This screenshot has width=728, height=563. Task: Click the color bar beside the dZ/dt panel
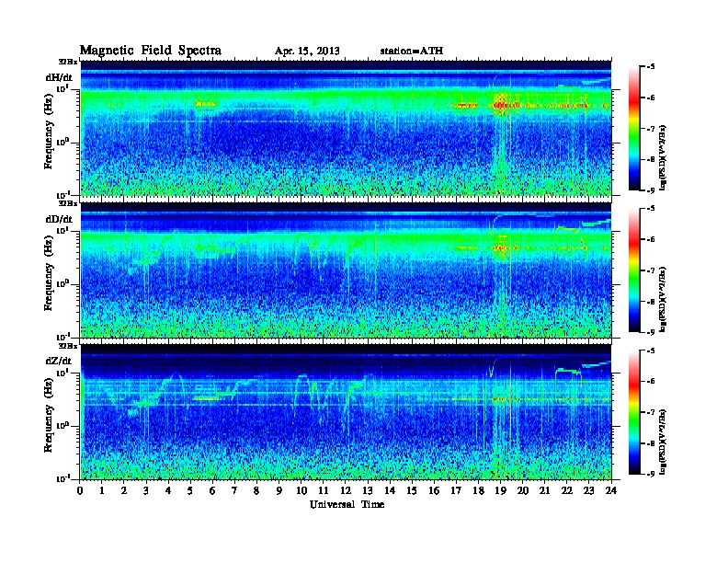(634, 411)
